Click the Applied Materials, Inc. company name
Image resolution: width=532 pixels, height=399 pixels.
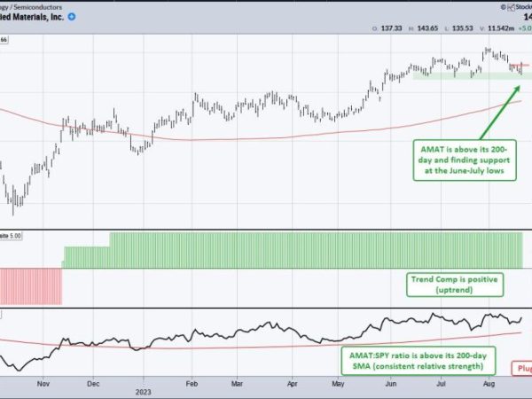[32, 17]
